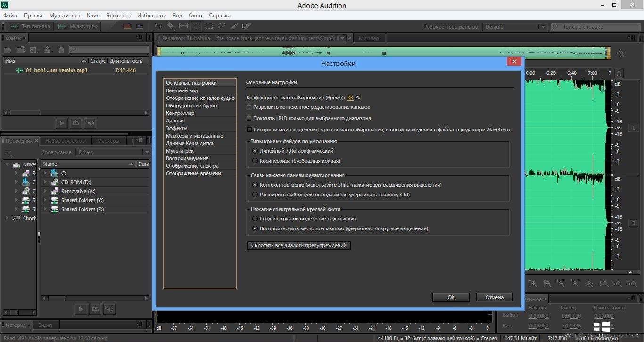644x342 pixels.
Task: Select 'Маркеры и метаданные' settings category
Action: coord(200,136)
